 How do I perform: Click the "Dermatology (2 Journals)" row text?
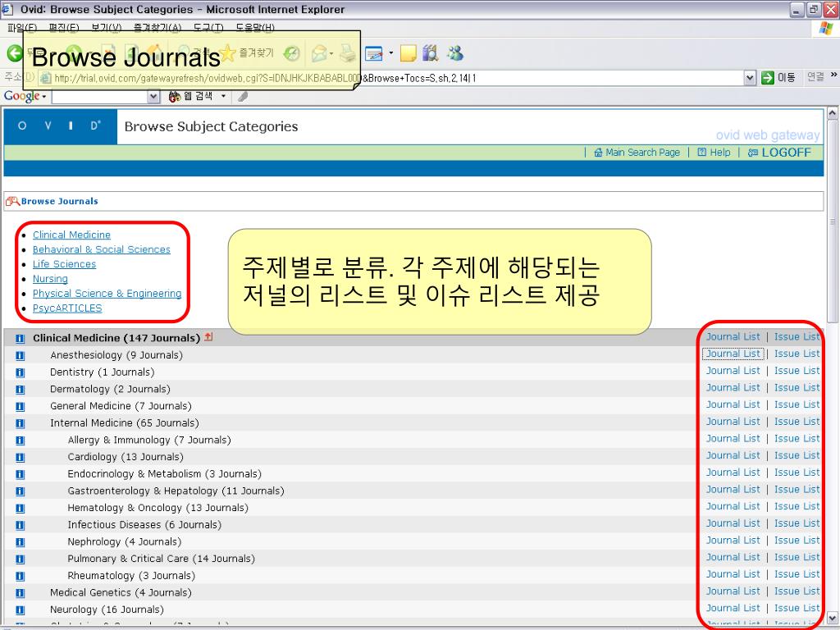[110, 390]
